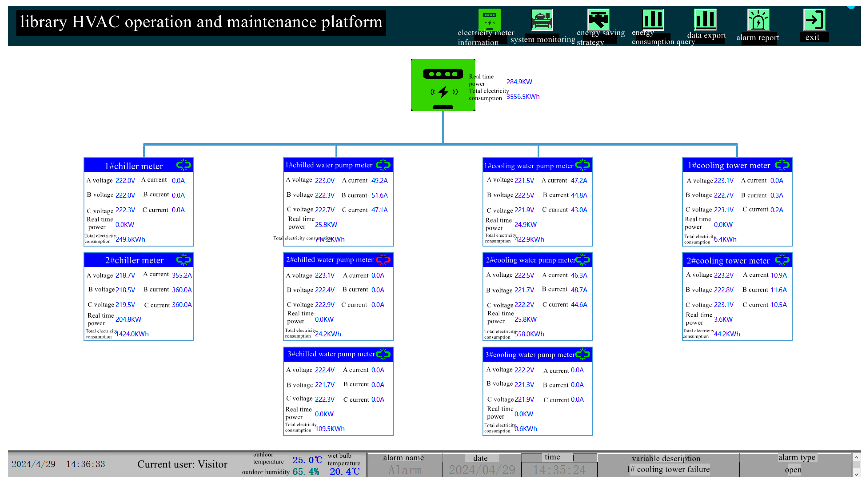Click red link icon on 2#chilled water pump meter

(383, 259)
